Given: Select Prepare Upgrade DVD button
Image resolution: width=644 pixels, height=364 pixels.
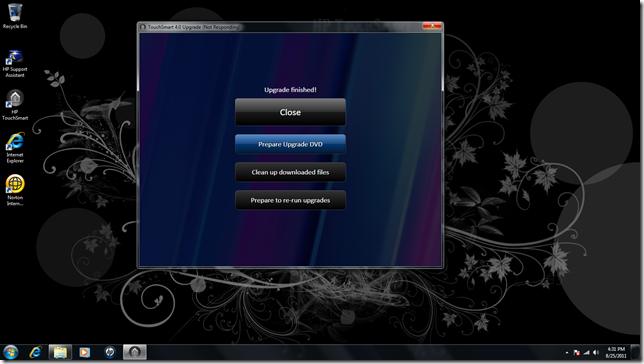Looking at the screenshot, I should coord(290,144).
